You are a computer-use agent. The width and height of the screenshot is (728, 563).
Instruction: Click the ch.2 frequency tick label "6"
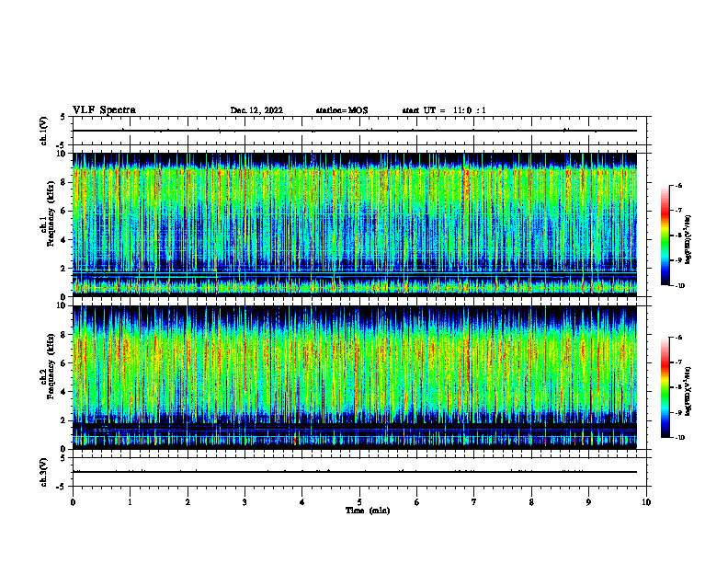(x=63, y=363)
